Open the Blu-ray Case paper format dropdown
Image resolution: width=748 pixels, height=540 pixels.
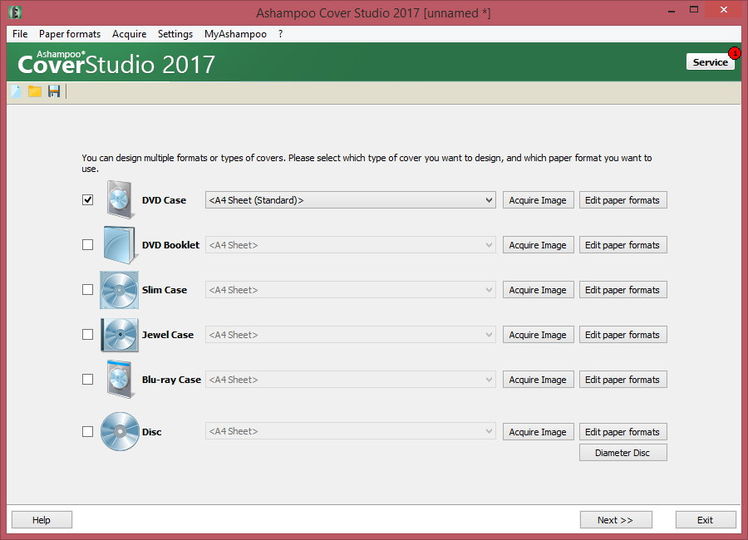coord(350,379)
